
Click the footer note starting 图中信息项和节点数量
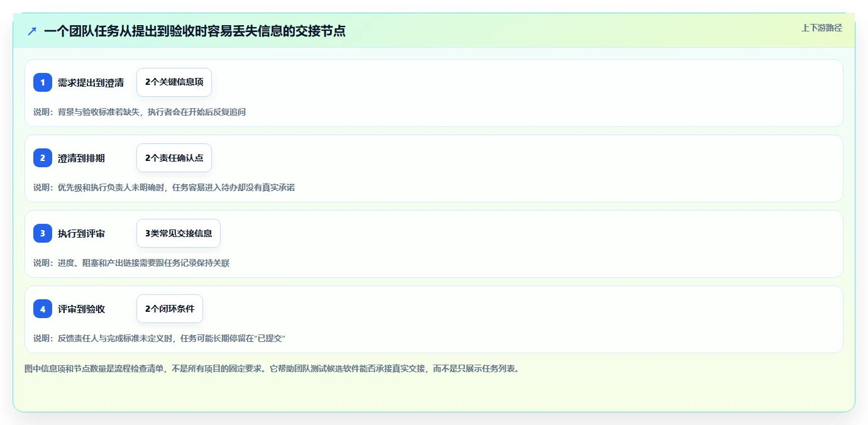pos(272,368)
